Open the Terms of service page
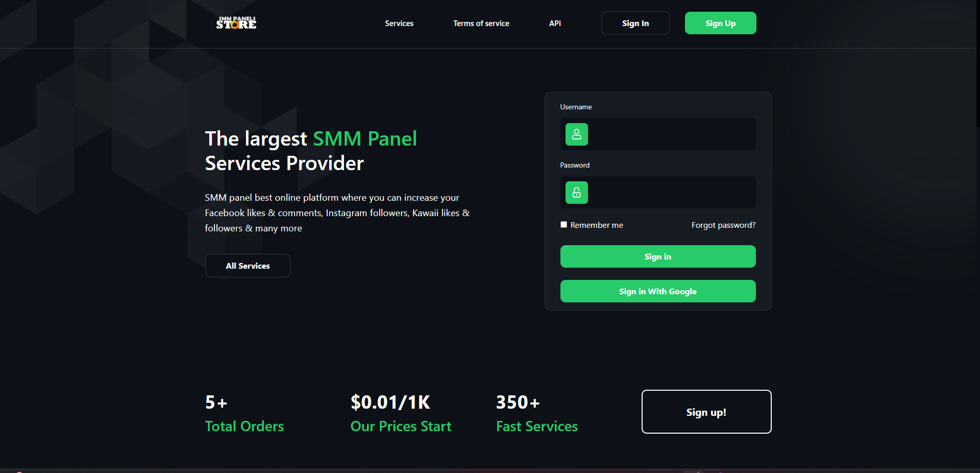 (x=481, y=23)
